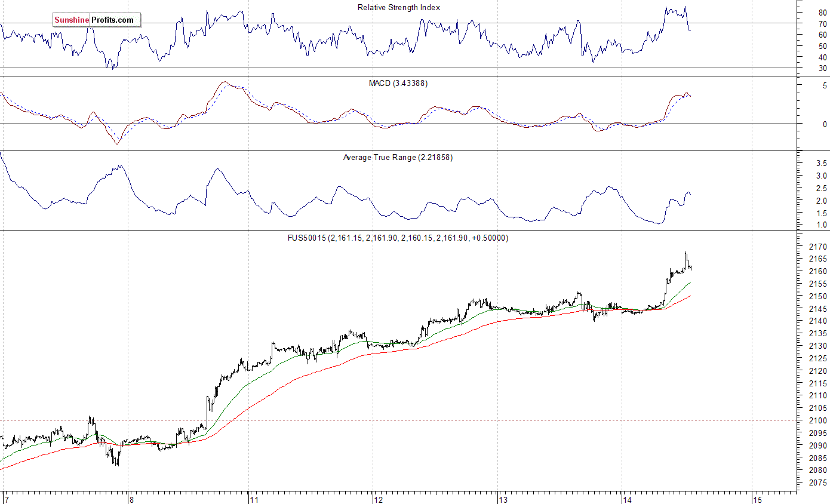Image resolution: width=830 pixels, height=504 pixels.
Task: Click the MACD 5 axis label
Action: 825,86
